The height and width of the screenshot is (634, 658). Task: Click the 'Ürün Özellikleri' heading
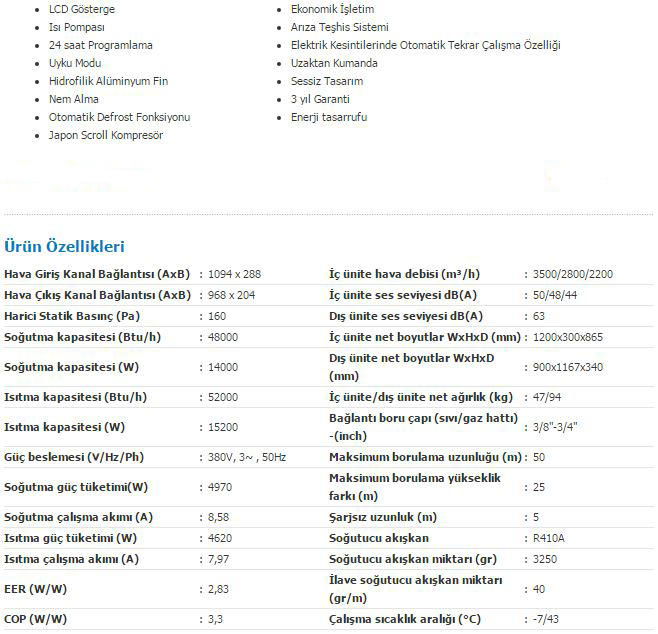(64, 246)
